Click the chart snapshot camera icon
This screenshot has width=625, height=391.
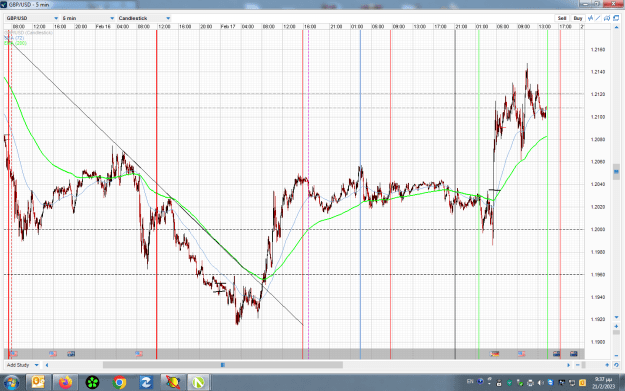(607, 18)
